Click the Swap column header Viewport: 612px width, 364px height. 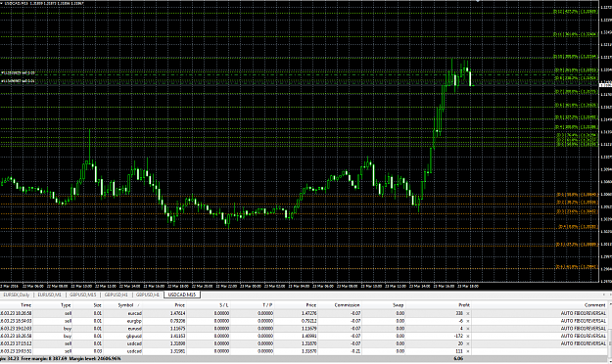point(398,305)
